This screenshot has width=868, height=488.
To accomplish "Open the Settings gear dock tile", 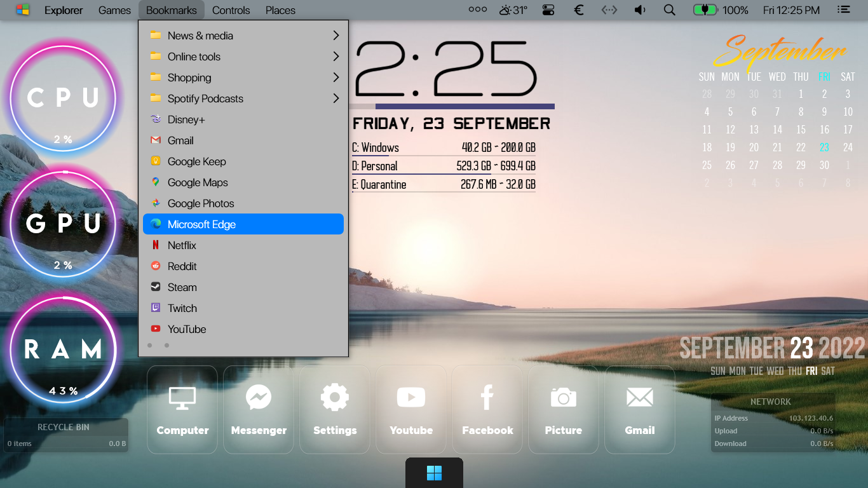I will pyautogui.click(x=335, y=410).
